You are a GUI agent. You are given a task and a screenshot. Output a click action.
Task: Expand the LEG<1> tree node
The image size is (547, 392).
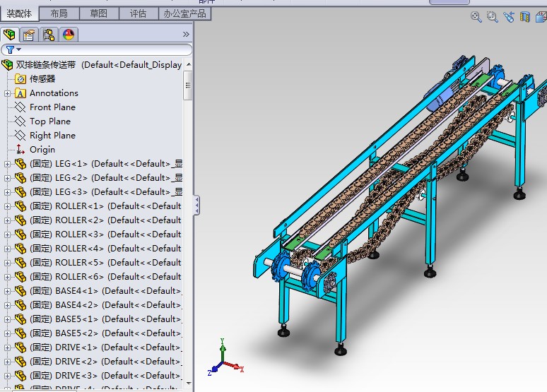7,164
